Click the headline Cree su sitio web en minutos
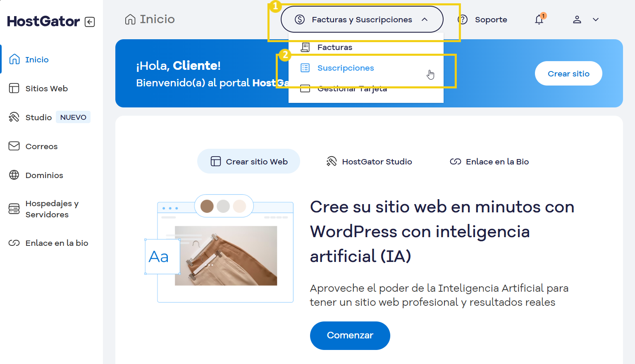The height and width of the screenshot is (364, 635). point(442,231)
